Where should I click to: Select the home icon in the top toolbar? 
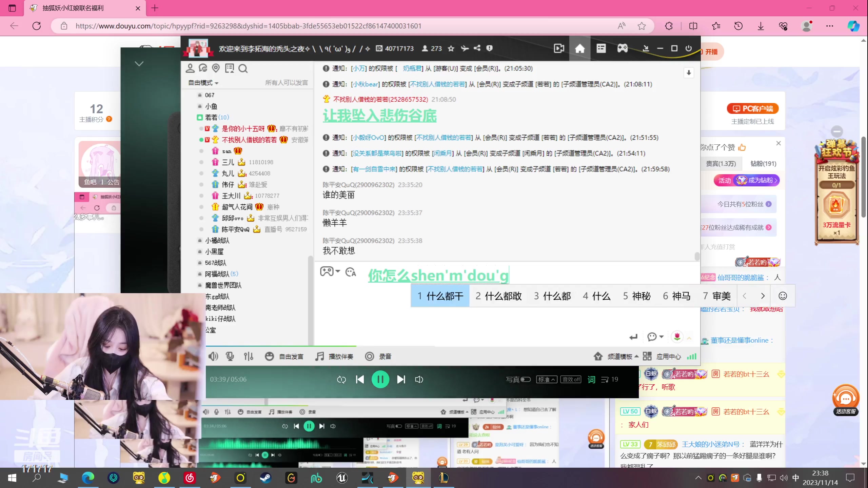[x=580, y=48]
